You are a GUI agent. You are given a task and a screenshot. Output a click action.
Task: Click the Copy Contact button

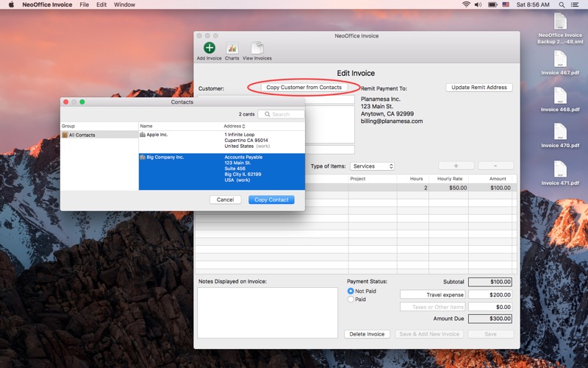click(x=270, y=199)
